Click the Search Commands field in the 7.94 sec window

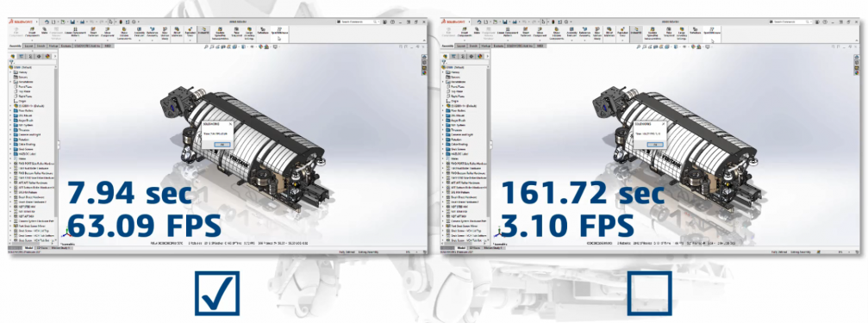point(358,22)
